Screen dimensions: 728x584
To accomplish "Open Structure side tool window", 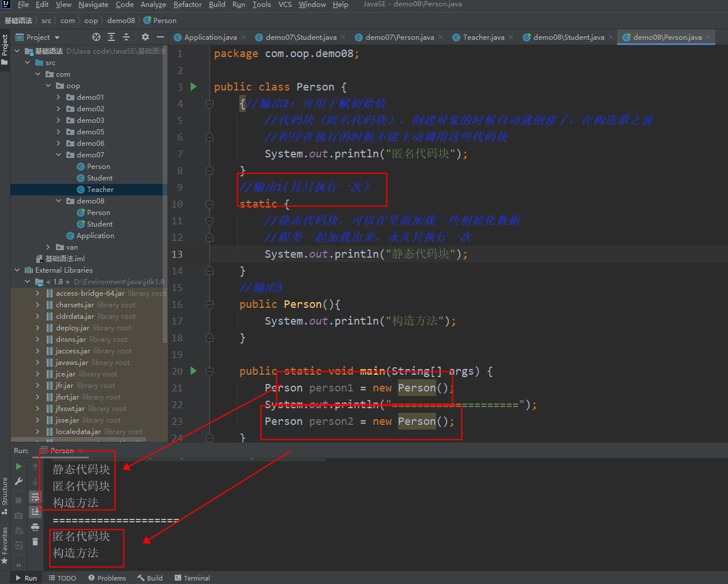I will tap(5, 496).
